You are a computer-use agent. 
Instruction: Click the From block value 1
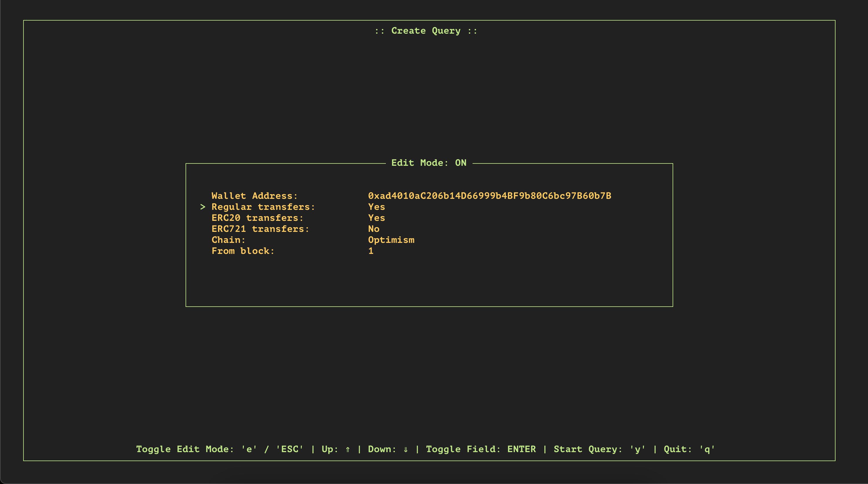[x=371, y=251]
